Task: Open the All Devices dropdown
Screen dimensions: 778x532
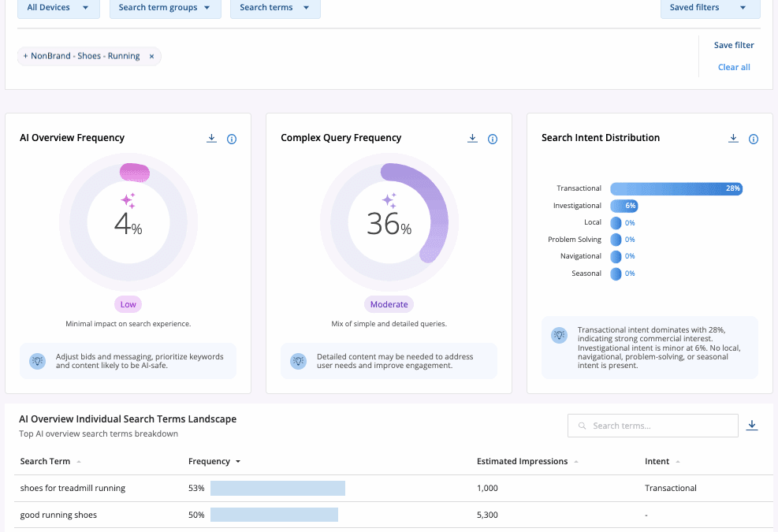Action: pos(58,8)
